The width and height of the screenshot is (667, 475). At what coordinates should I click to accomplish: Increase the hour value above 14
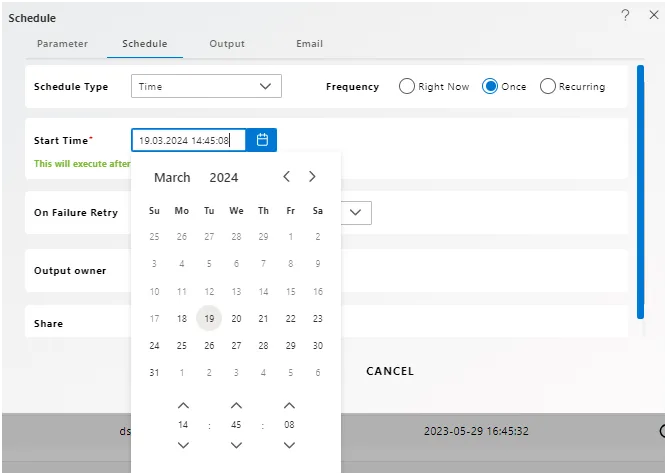tap(183, 406)
